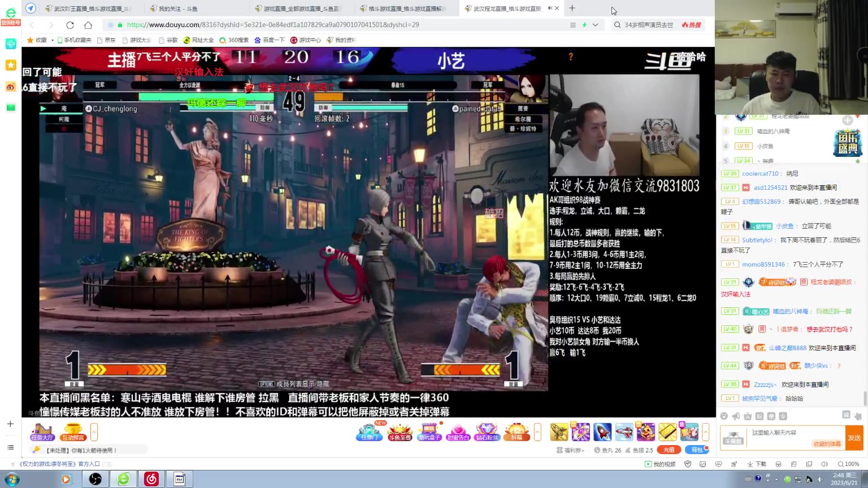Click username coolercat710 in chat
Screen dimensions: 868x488
click(760, 174)
